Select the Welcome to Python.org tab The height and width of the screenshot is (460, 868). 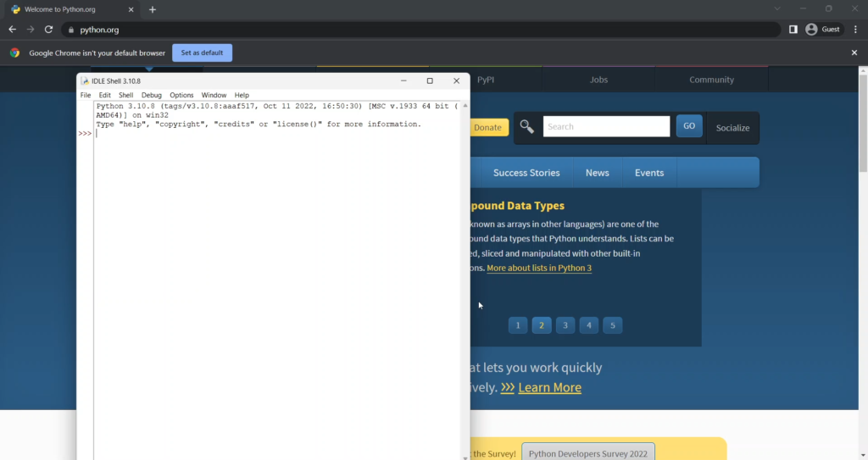73,9
